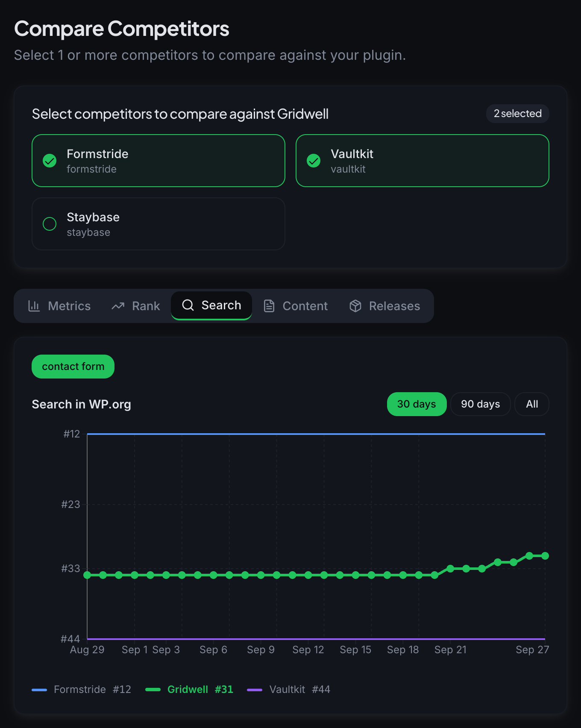Click the #23 y-axis label

pyautogui.click(x=70, y=505)
